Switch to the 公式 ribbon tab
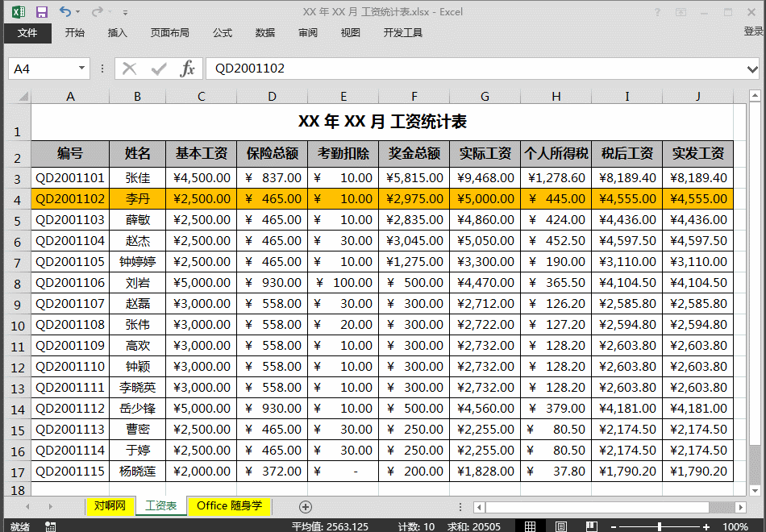 click(x=223, y=33)
